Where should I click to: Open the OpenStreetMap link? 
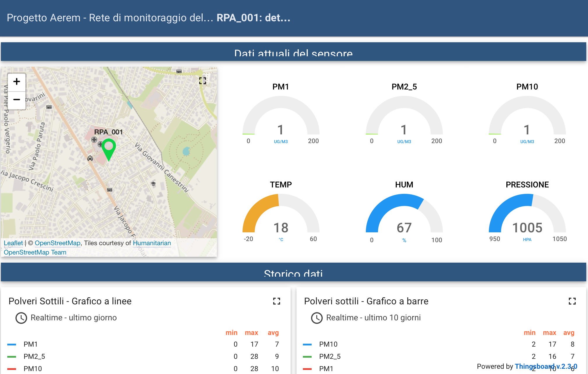click(57, 243)
